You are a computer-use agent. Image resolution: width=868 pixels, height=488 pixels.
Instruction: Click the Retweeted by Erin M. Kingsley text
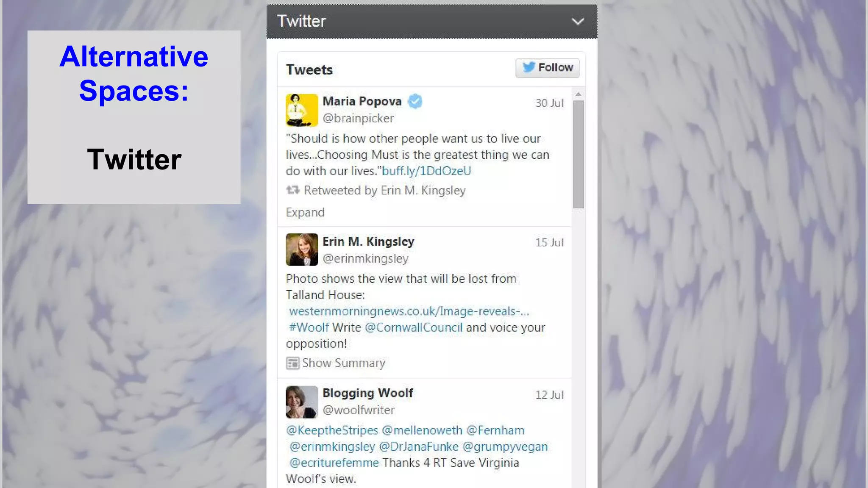pos(385,191)
